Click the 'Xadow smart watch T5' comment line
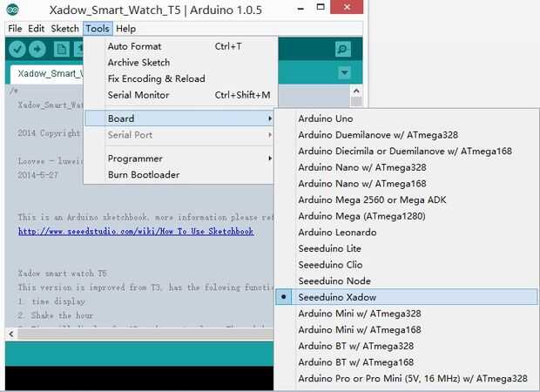The image size is (540, 392). point(63,274)
